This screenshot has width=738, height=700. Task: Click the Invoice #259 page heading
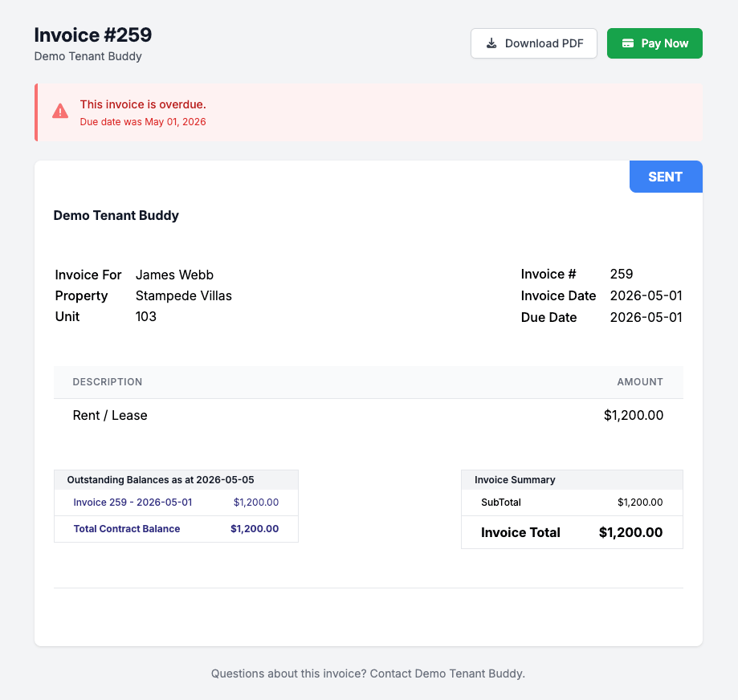92,35
